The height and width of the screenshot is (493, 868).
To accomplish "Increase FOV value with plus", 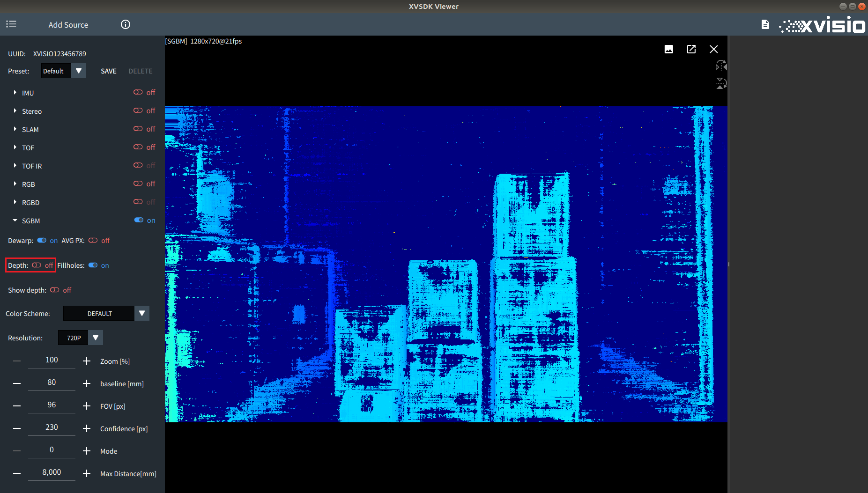I will 87,406.
